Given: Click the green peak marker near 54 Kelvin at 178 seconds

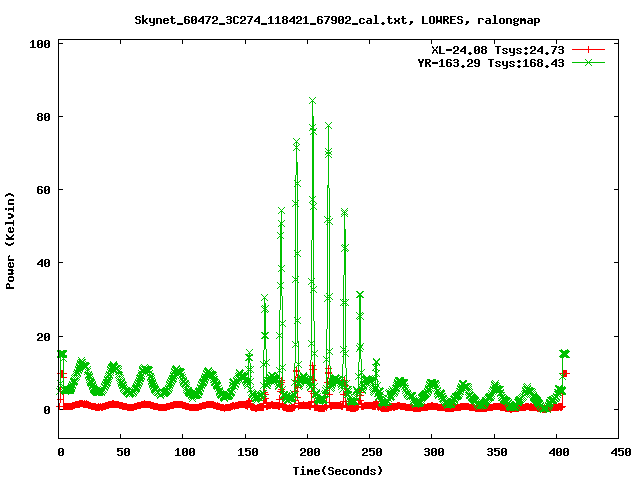Looking at the screenshot, I should point(281,211).
